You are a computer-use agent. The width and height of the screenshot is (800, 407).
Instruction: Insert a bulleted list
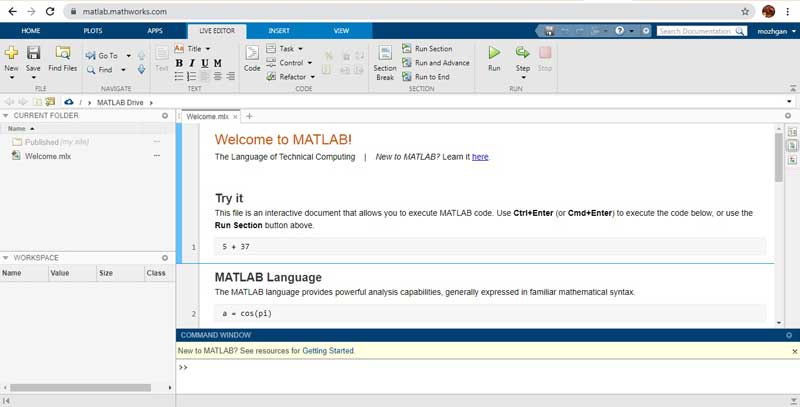pyautogui.click(x=179, y=77)
